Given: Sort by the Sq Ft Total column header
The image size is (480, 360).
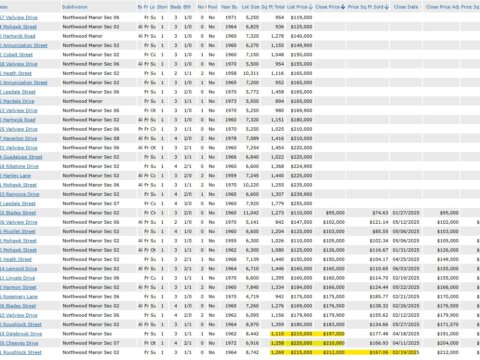Looking at the screenshot, I should [x=273, y=7].
